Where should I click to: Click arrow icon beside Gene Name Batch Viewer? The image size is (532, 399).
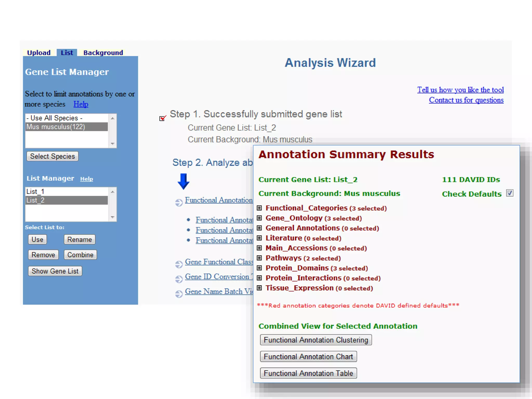(x=179, y=294)
